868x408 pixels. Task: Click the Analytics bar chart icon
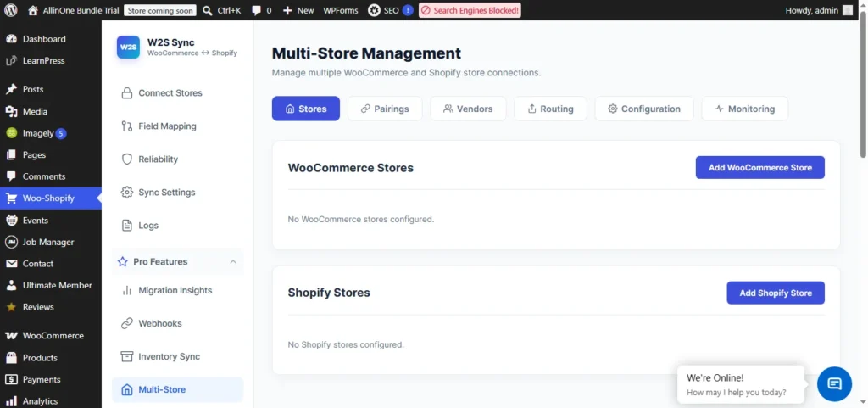click(x=11, y=401)
